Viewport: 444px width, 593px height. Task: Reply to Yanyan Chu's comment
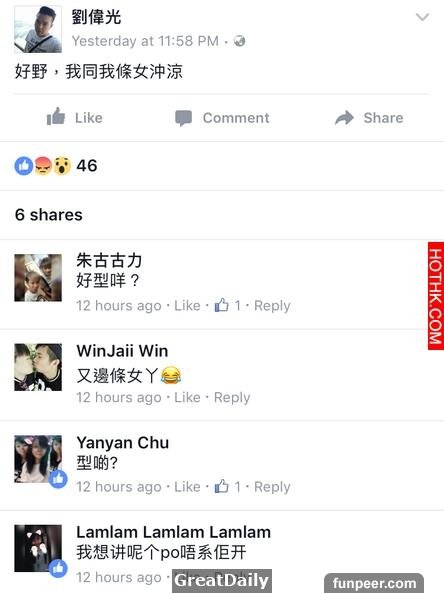(272, 487)
